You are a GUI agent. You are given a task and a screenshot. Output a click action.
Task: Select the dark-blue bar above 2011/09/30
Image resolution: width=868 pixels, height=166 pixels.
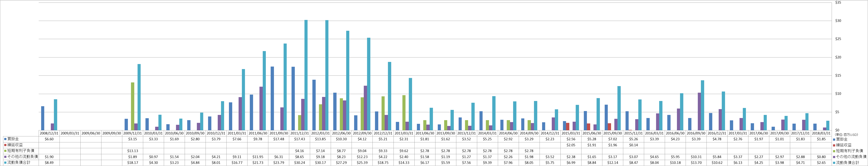[272, 98]
